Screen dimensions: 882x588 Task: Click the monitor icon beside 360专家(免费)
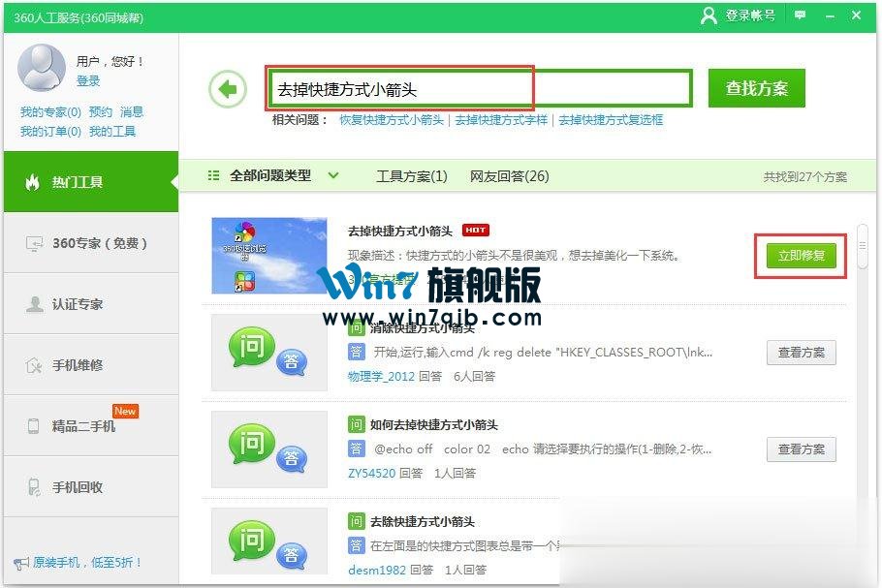[x=34, y=243]
